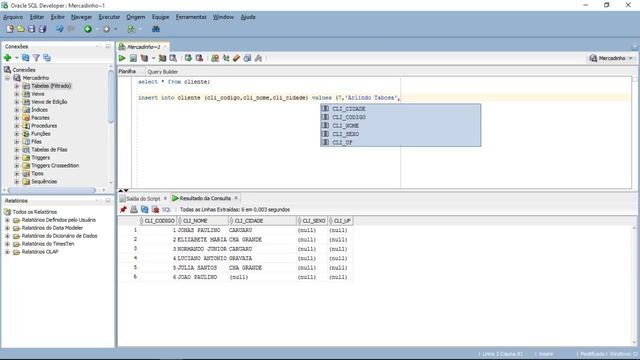Image resolution: width=640 pixels, height=360 pixels.
Task: Pin the query result with the red pin
Action: click(123, 209)
